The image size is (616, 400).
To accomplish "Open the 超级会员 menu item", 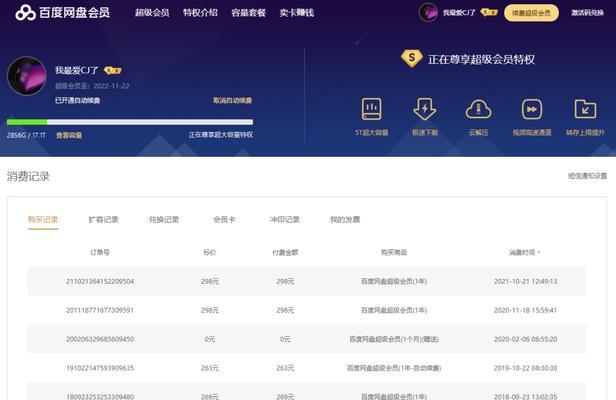I will [152, 13].
